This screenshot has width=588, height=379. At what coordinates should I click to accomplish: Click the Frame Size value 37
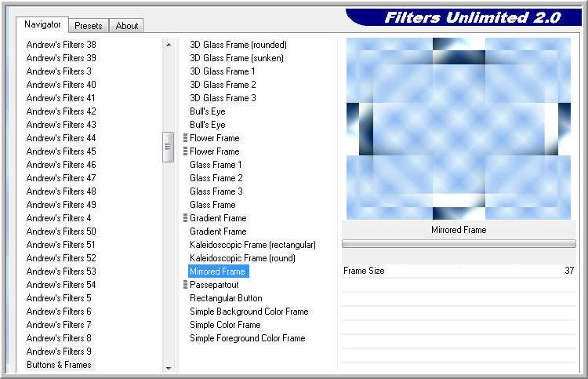569,271
